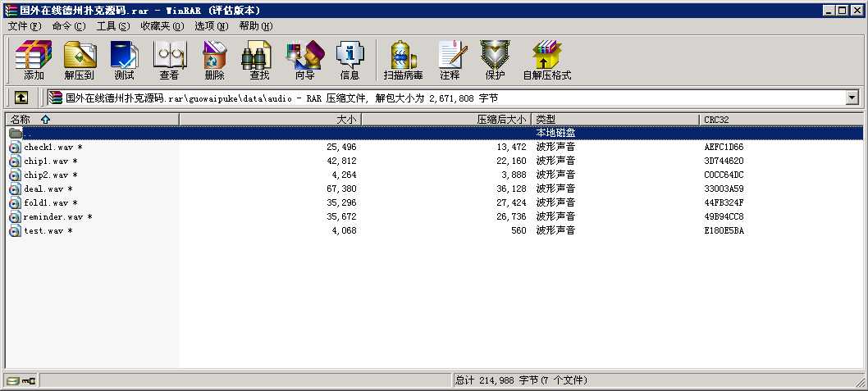Click the 删除 (Delete) toolbar icon
This screenshot has width=868, height=391.
[x=214, y=60]
